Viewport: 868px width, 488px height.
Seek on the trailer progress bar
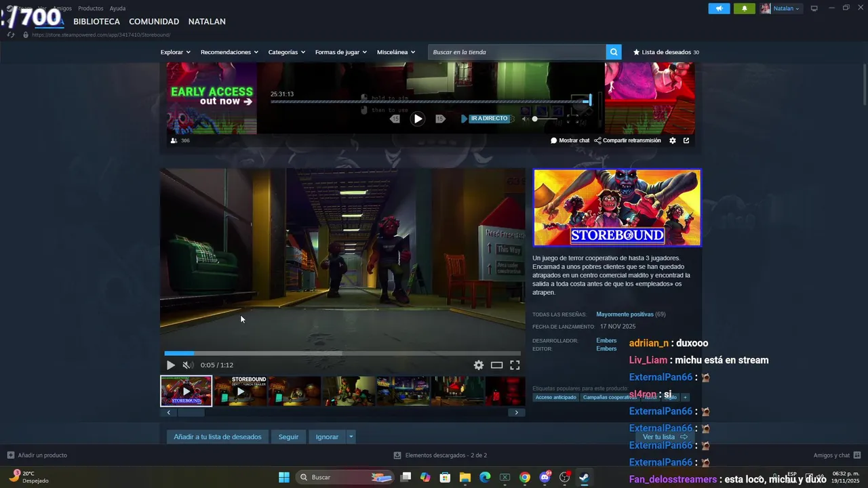[x=342, y=353]
